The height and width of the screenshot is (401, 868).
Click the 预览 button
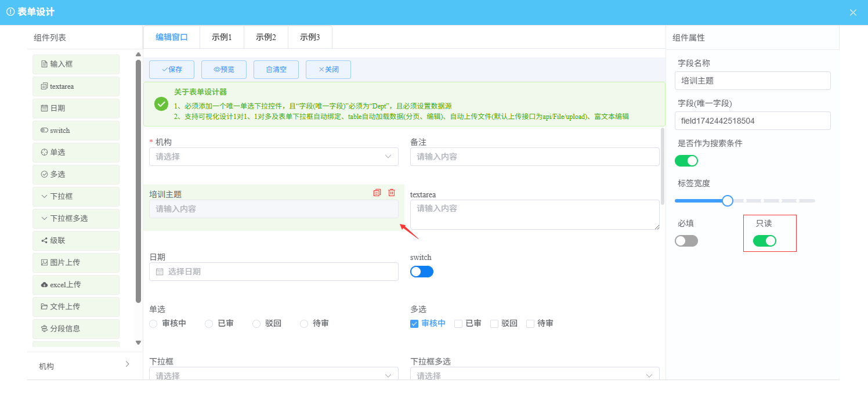tap(224, 70)
